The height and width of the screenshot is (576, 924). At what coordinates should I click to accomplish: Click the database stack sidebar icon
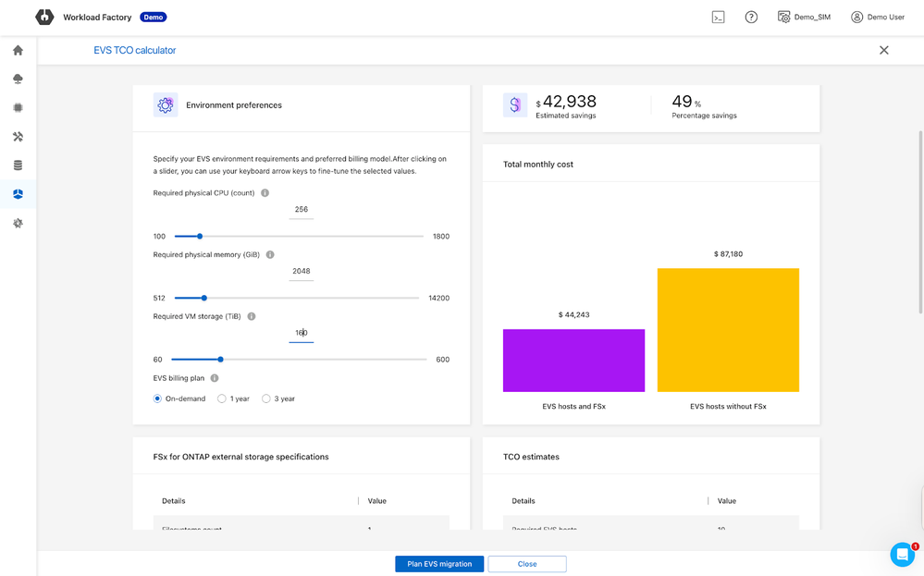click(18, 165)
